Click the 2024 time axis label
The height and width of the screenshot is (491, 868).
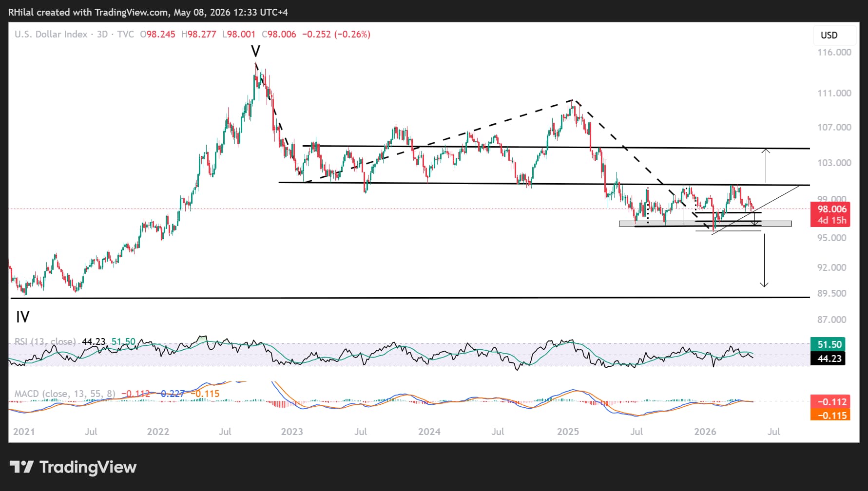(429, 432)
